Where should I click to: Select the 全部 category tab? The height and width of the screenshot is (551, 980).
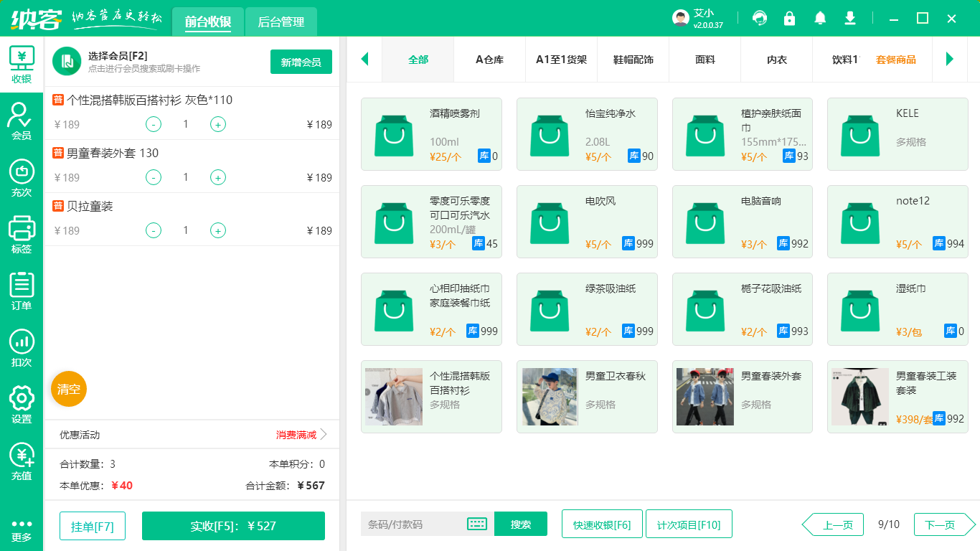pyautogui.click(x=418, y=60)
